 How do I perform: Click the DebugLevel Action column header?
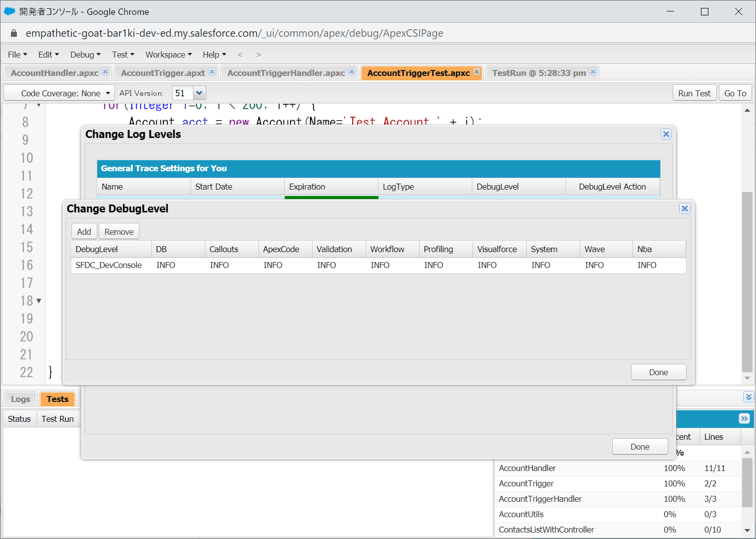click(x=613, y=187)
